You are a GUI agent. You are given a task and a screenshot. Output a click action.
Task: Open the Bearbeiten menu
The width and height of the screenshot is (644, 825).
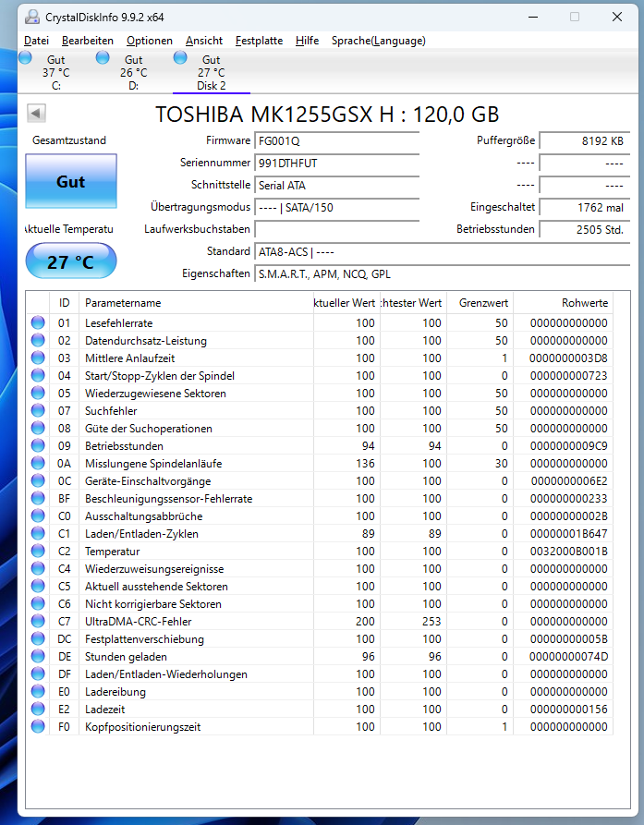pyautogui.click(x=88, y=41)
